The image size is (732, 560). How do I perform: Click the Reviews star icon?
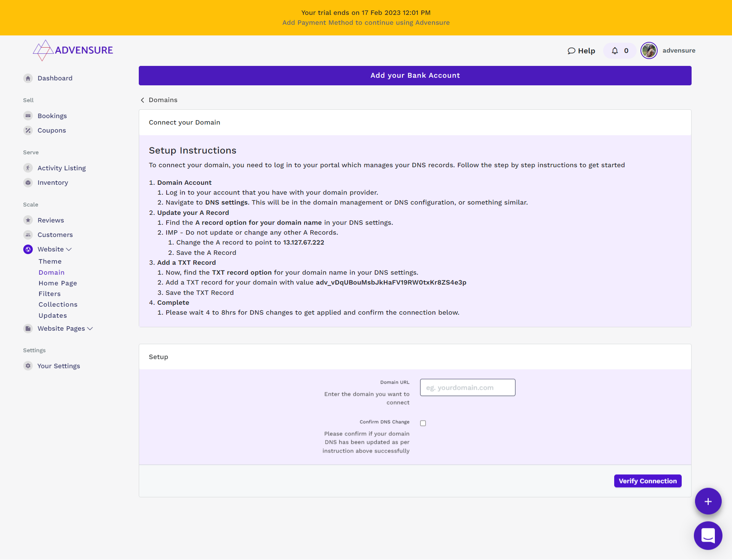[x=28, y=220]
